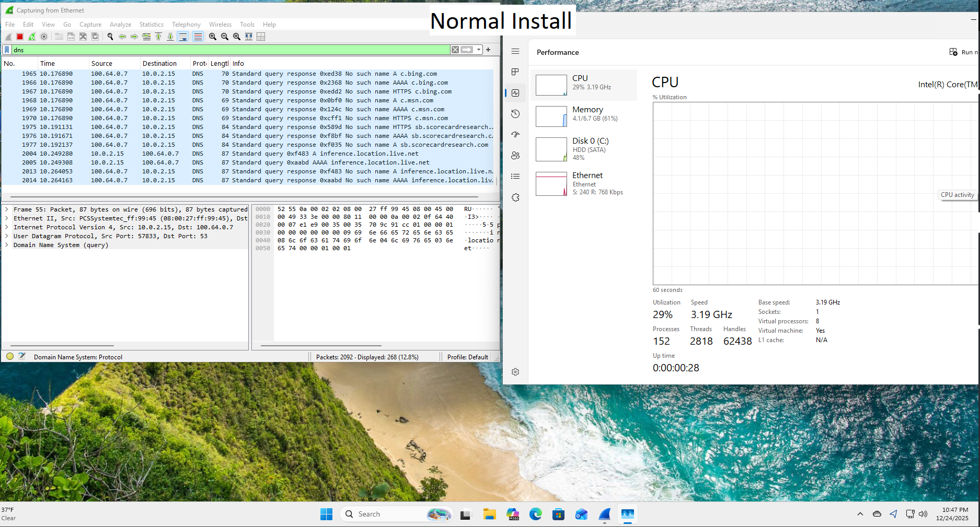980x527 pixels.
Task: Open App history in Task Manager sidebar
Action: [x=515, y=114]
